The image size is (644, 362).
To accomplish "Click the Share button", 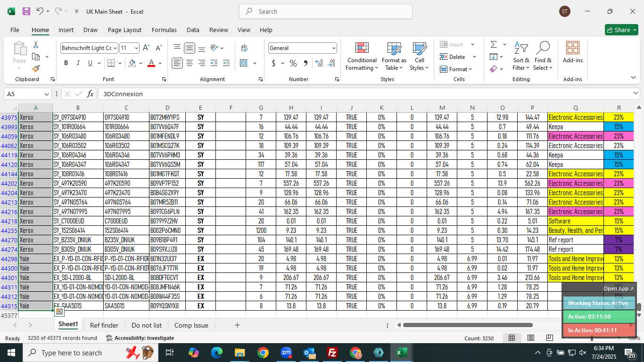I will point(621,30).
